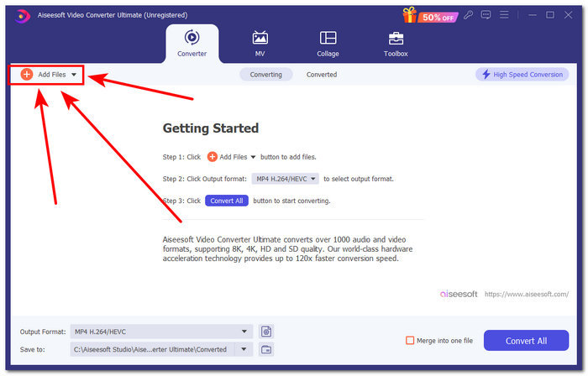
Task: Expand the toolbar Add Files dropdown arrow
Action: pyautogui.click(x=74, y=75)
